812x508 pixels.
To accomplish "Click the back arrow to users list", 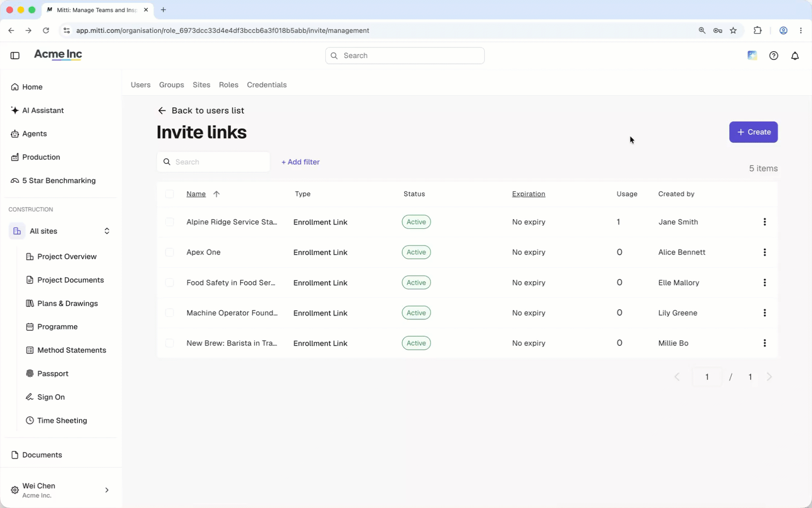I will [x=162, y=111].
